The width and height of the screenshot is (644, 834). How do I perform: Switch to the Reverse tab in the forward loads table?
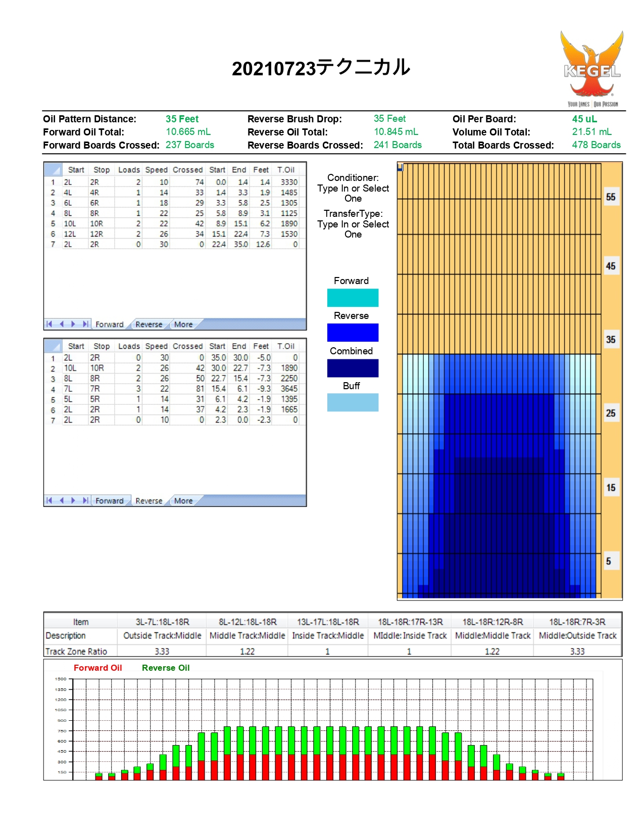[149, 325]
